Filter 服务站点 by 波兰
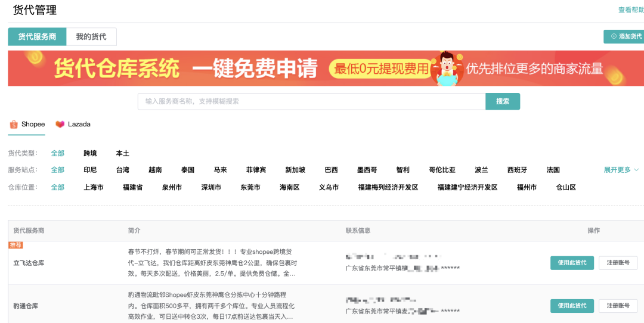 [481, 170]
